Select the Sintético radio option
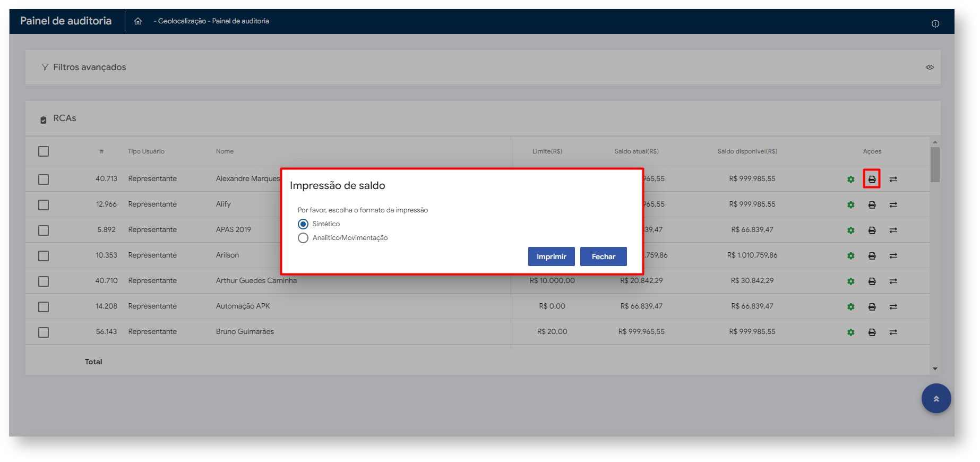 pyautogui.click(x=303, y=224)
